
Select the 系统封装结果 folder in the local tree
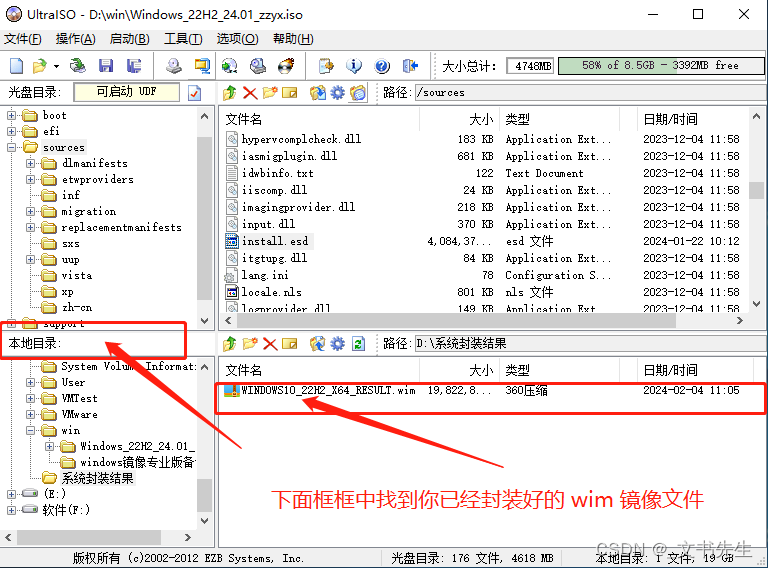click(97, 478)
